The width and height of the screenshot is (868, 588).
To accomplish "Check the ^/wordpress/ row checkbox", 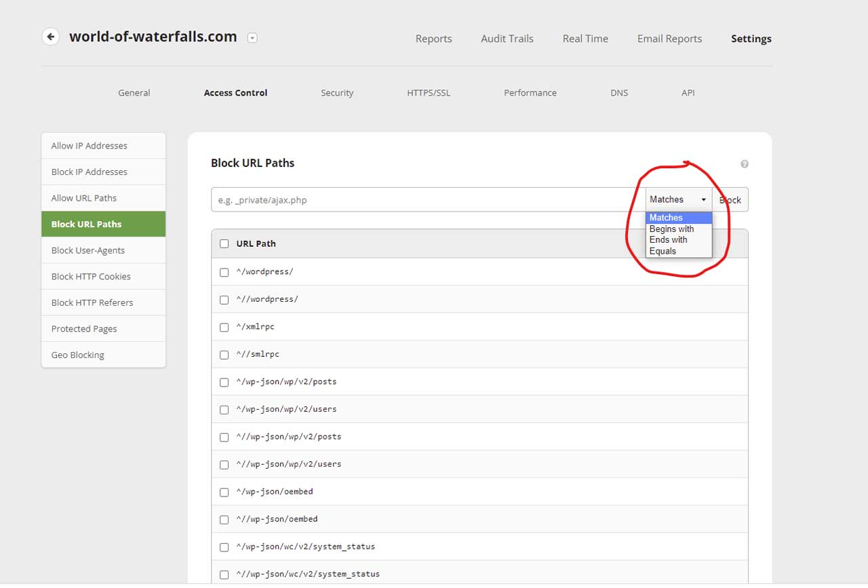I will pyautogui.click(x=224, y=272).
